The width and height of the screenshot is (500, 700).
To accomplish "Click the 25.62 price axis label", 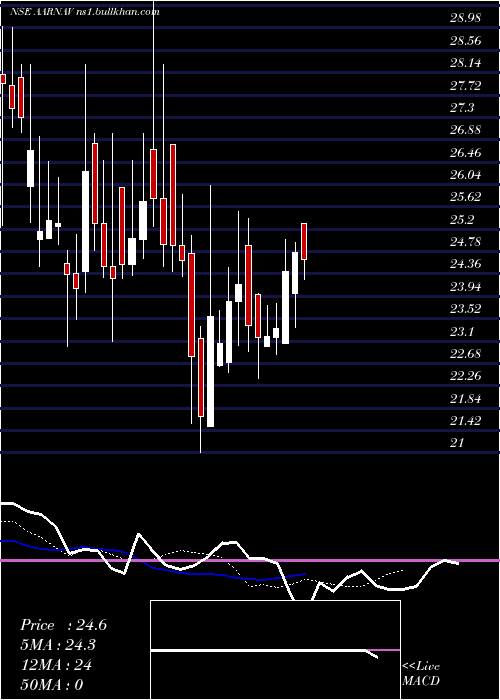I will coord(465,197).
